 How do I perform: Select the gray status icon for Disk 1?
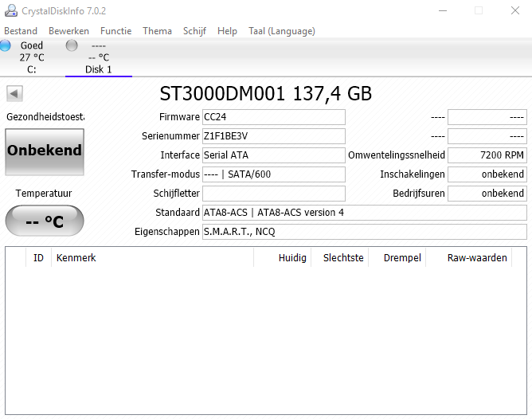point(72,45)
